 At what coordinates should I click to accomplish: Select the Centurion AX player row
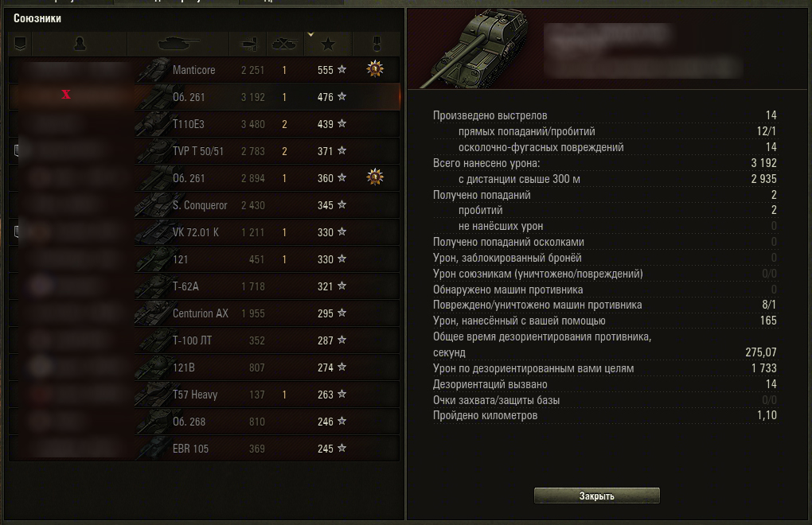204,313
